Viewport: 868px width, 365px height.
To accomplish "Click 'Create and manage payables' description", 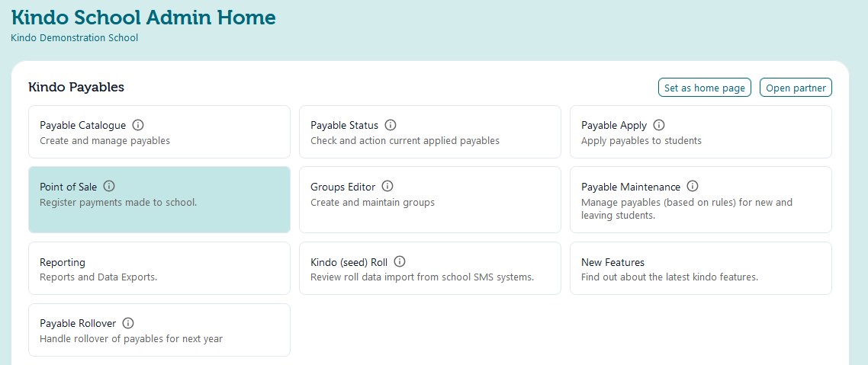I will point(104,141).
